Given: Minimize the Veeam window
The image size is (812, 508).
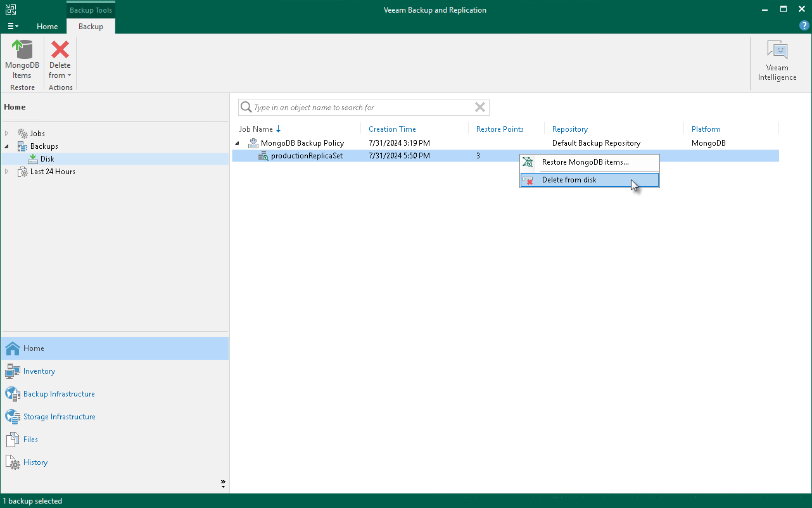Looking at the screenshot, I should tap(766, 10).
